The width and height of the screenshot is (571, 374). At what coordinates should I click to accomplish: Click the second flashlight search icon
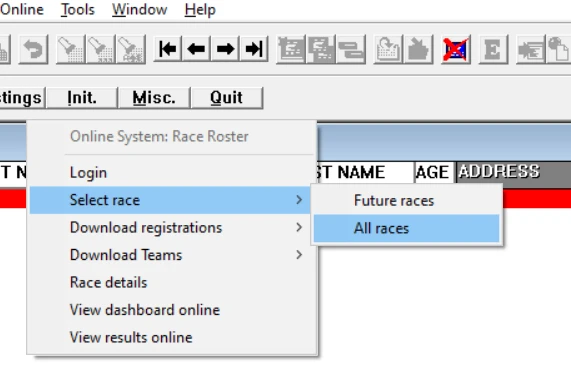click(101, 49)
